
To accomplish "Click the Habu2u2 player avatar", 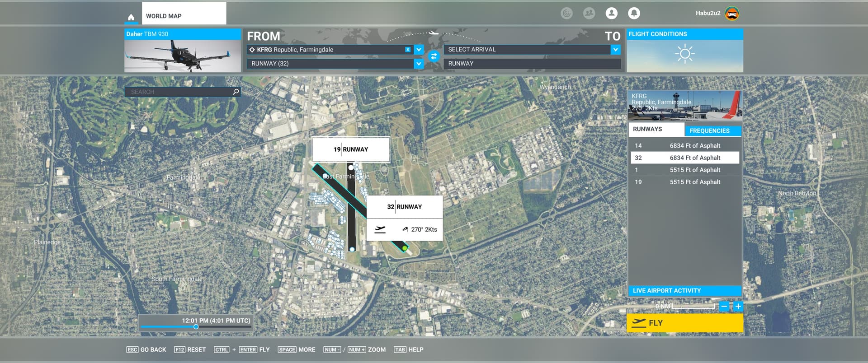I will click(732, 14).
